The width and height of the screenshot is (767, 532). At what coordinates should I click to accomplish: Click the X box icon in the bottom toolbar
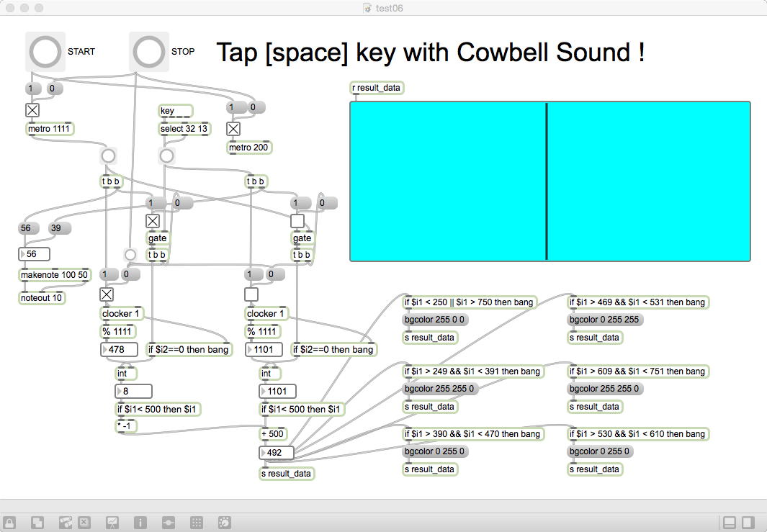click(x=84, y=522)
